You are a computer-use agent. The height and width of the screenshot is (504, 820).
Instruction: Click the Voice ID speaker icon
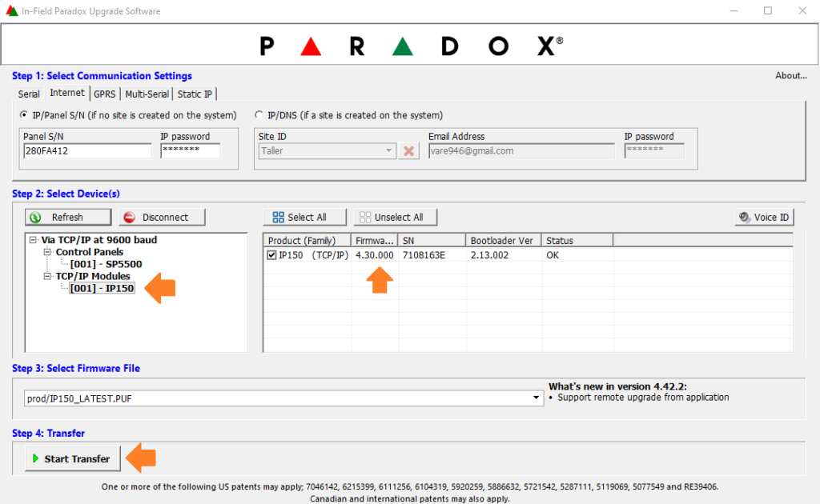[744, 217]
